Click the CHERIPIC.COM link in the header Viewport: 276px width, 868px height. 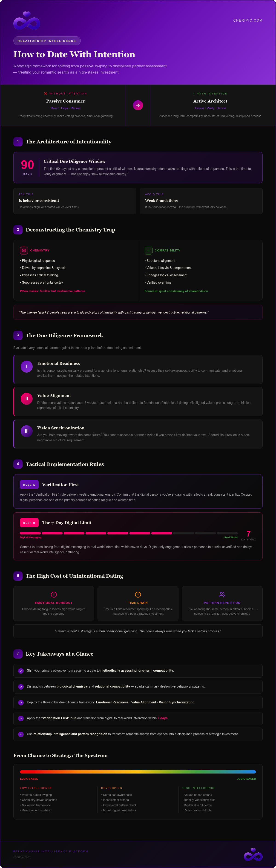248,20
